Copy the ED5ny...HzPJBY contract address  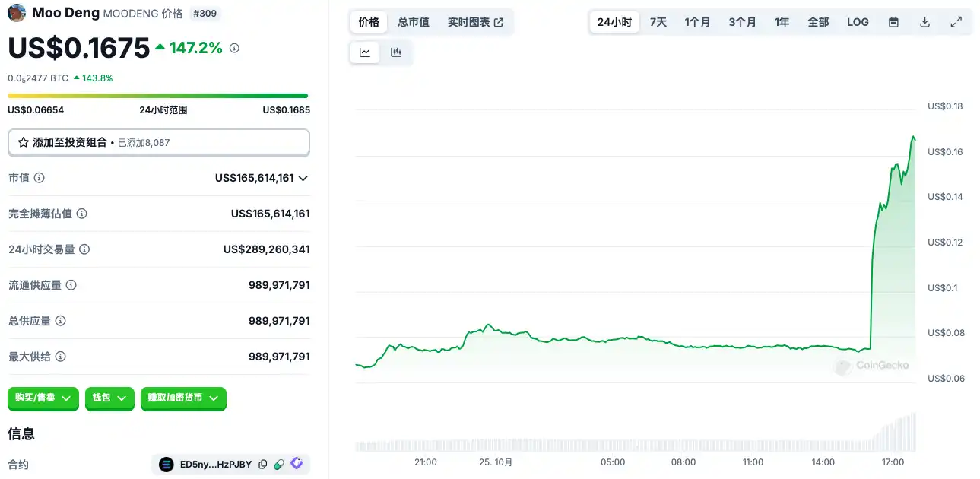pos(263,465)
